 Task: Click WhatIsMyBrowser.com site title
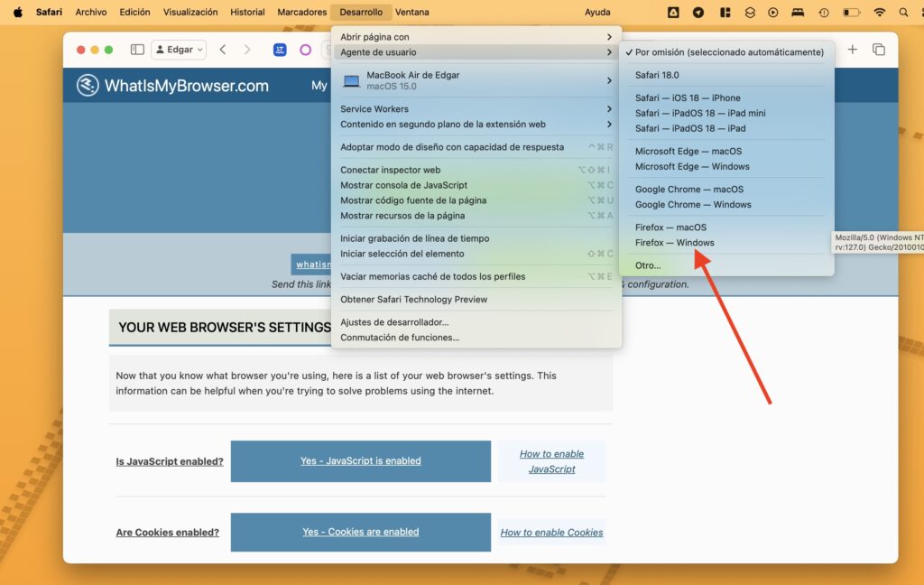point(186,86)
